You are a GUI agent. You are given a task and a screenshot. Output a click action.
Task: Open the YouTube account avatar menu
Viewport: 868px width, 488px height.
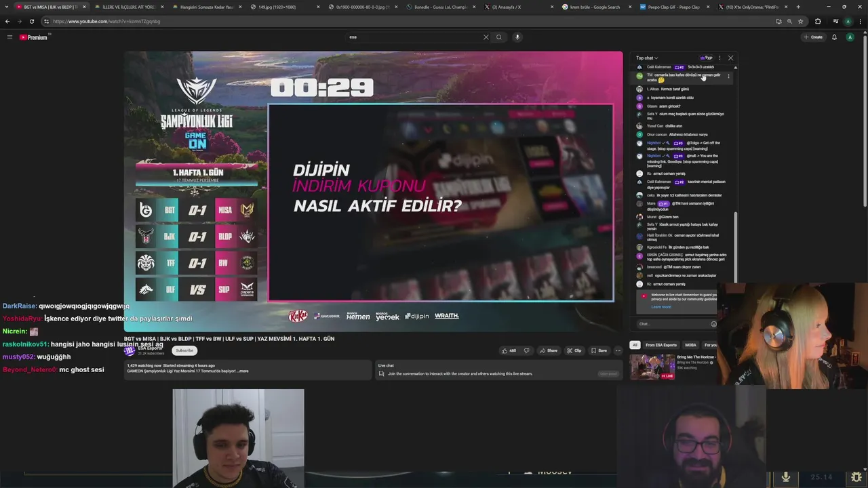tap(850, 37)
